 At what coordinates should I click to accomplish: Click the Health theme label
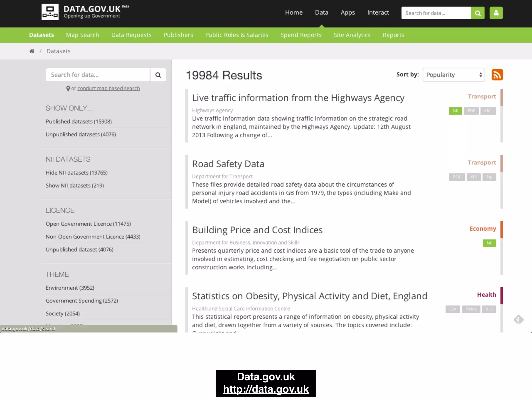pos(487,295)
